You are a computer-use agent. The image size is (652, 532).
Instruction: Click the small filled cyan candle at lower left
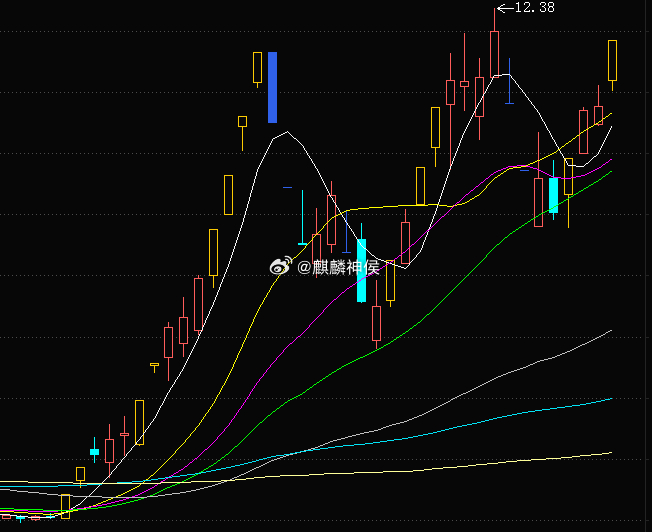94,452
